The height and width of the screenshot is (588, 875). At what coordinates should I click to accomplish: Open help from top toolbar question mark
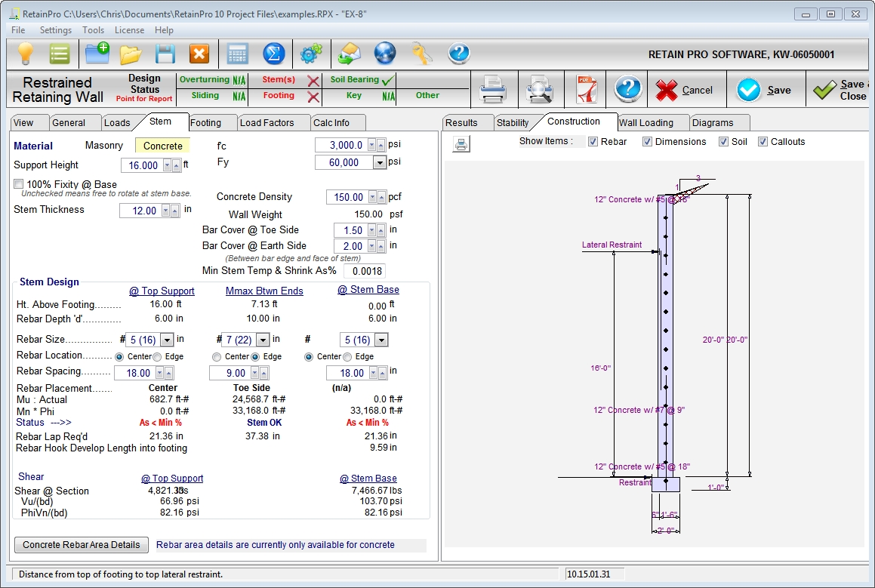coord(458,54)
